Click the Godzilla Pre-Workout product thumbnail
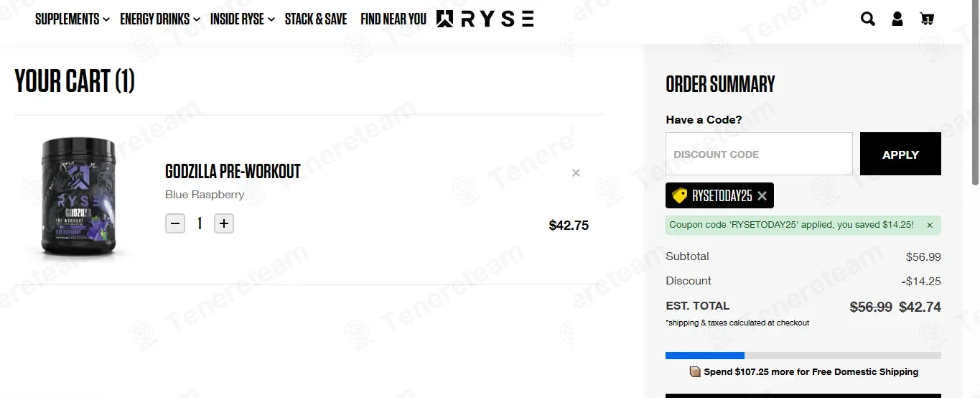This screenshot has width=980, height=398. [78, 198]
